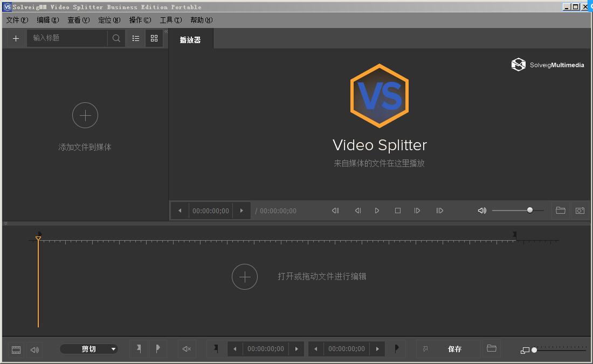Open output folder icon right of 保存

(492, 348)
